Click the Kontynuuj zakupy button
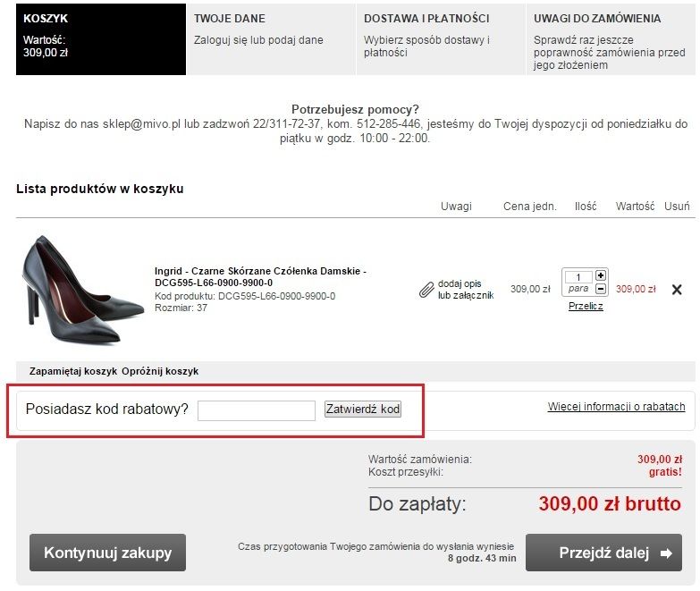The width and height of the screenshot is (700, 591). [107, 553]
